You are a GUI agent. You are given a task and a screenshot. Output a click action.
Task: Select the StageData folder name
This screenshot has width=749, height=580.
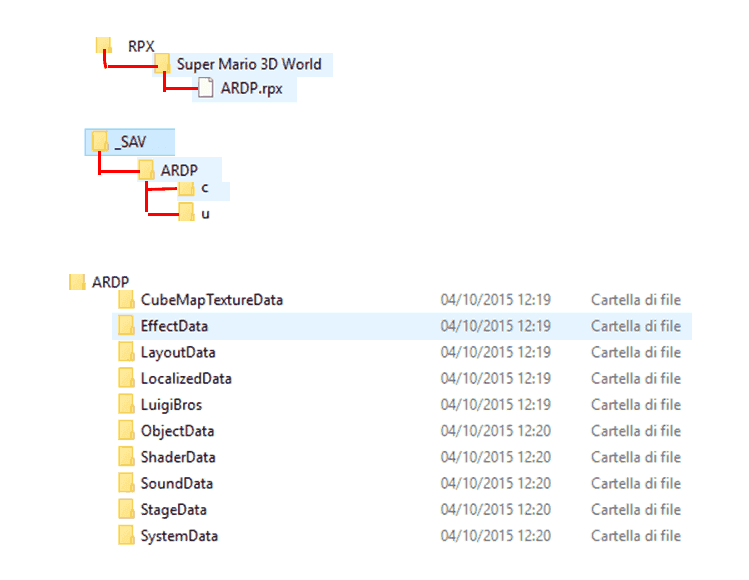pyautogui.click(x=174, y=510)
